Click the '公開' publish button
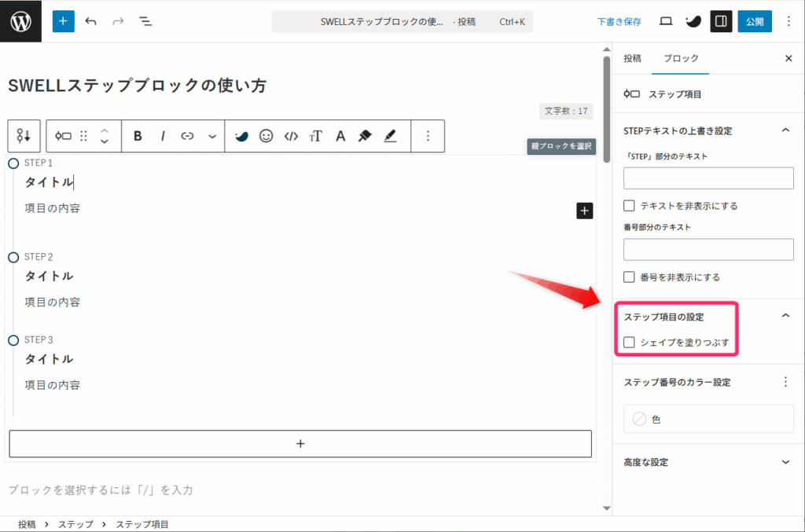 [x=754, y=21]
